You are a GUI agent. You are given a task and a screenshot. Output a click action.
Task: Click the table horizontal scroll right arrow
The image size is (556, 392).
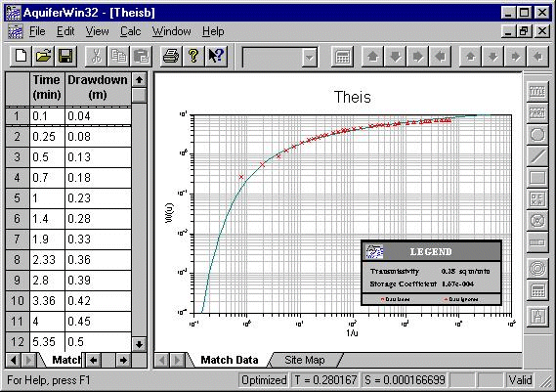[x=123, y=361]
